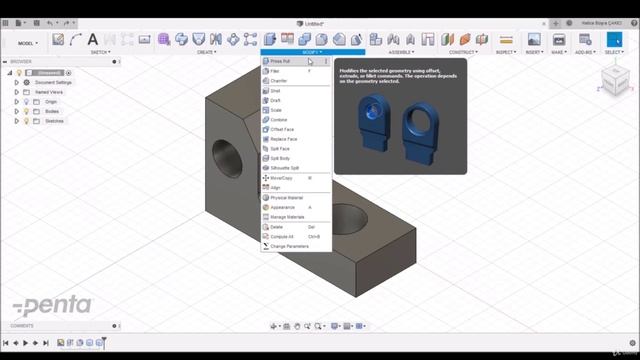Activate the root component radio button

click(69, 73)
